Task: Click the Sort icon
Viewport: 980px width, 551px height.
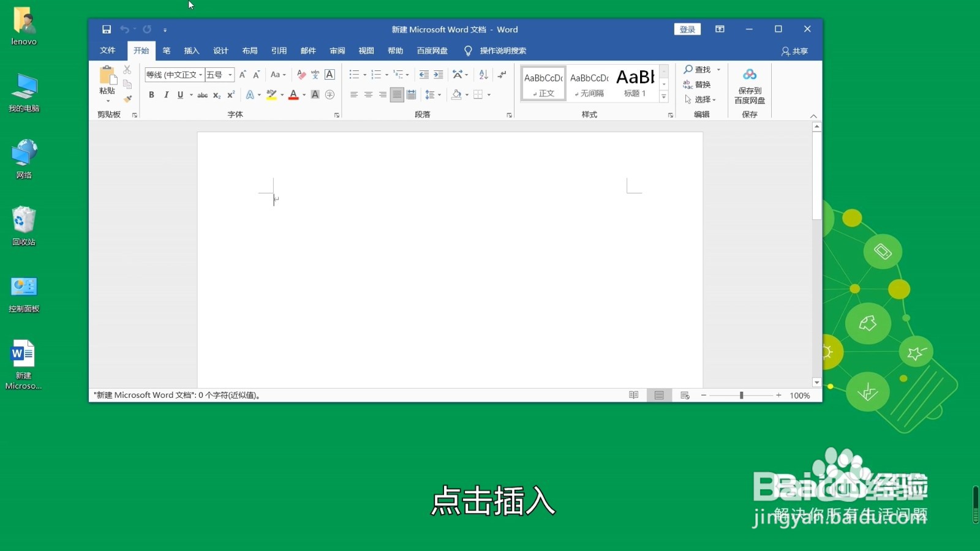Action: [483, 75]
